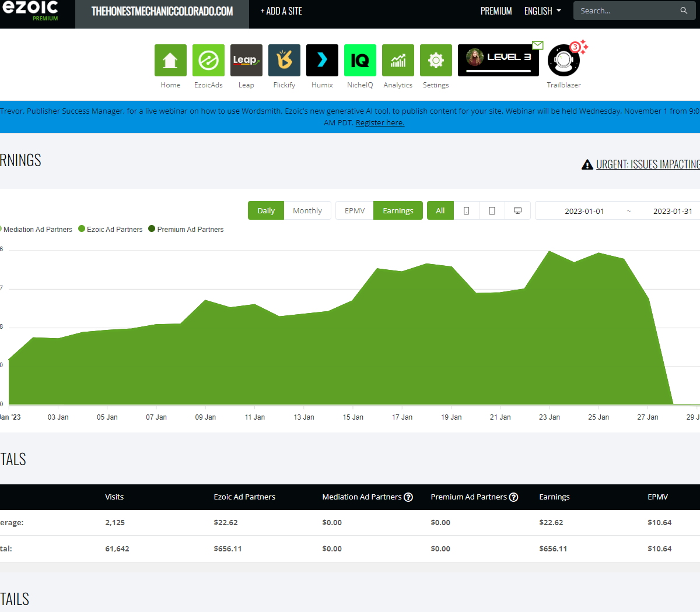Screen dimensions: 700x612
Task: Open the Analytics icon
Action: point(398,60)
